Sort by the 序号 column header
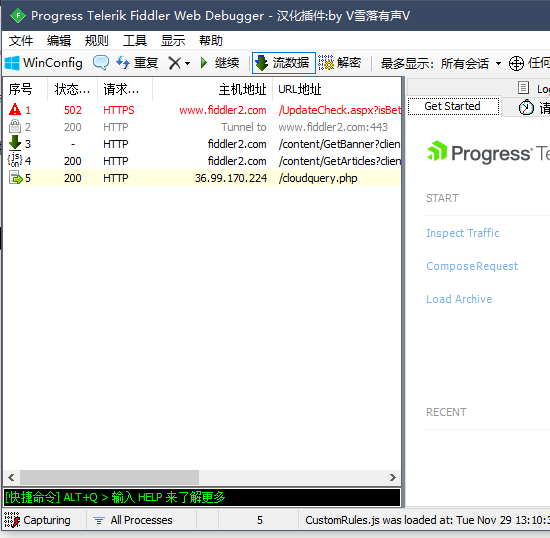The image size is (550, 538). 21,89
